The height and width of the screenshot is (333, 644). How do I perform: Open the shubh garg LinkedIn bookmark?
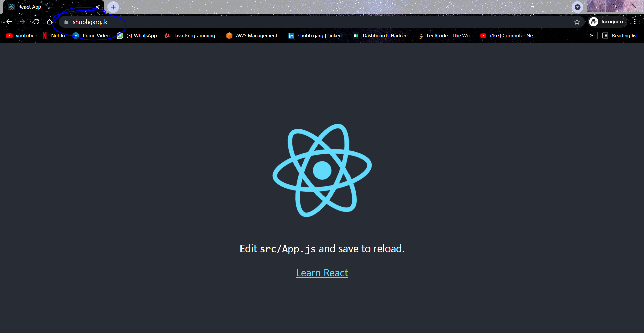[317, 36]
